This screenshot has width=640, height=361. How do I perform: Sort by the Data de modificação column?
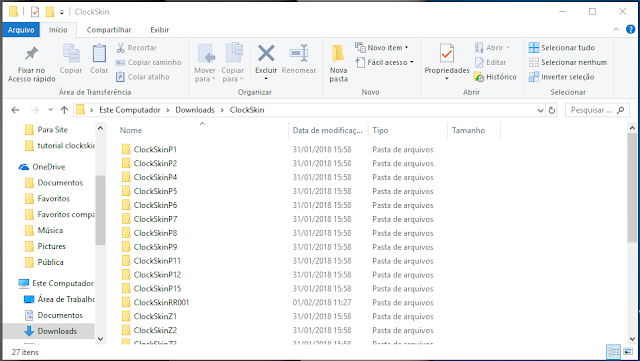327,130
